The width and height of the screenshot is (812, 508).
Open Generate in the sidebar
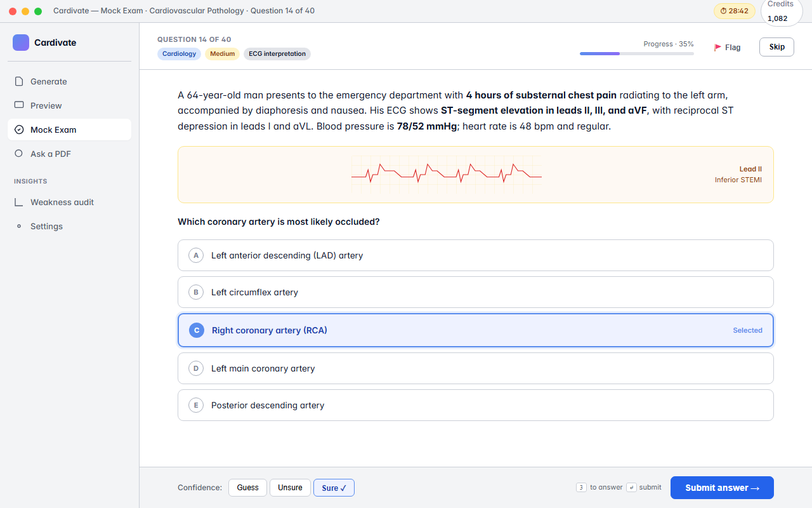coord(69,81)
